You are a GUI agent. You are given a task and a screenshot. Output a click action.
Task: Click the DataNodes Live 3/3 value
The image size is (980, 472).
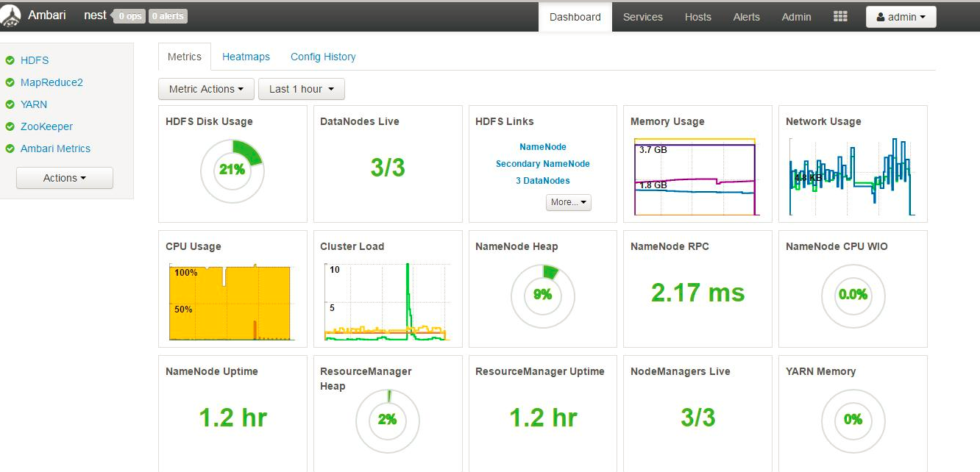click(x=388, y=168)
